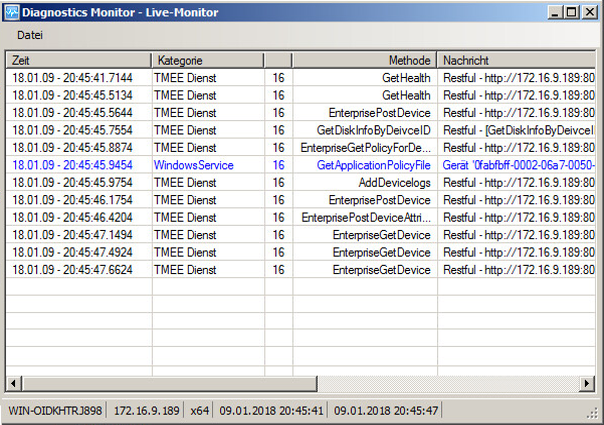
Task: Select the GetApplicationPolicyFile method entry
Action: [373, 165]
